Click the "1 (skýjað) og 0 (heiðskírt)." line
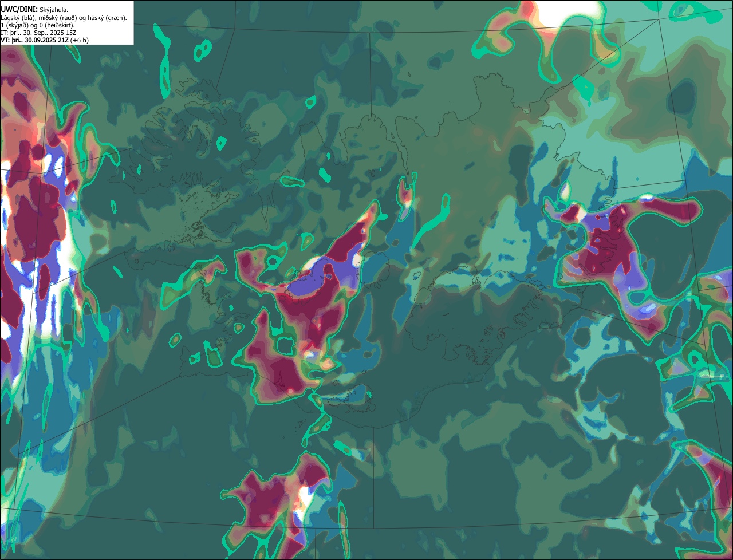The image size is (733, 560). click(x=38, y=25)
